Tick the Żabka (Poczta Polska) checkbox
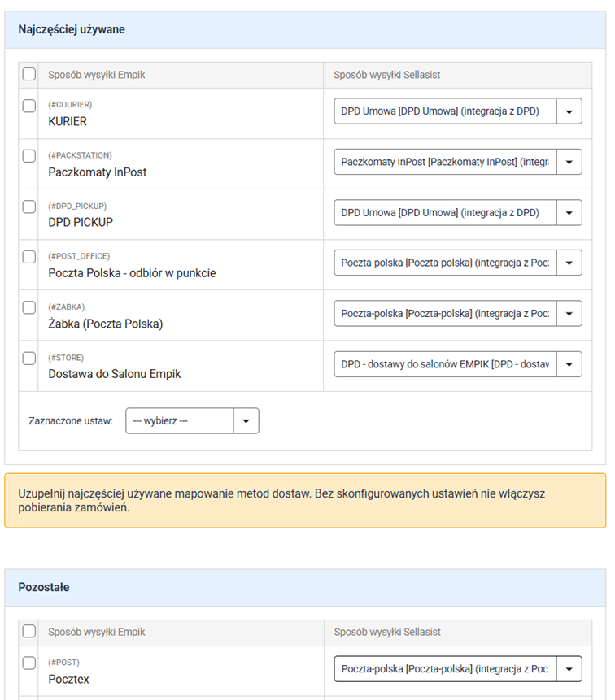615x700 pixels. 29,307
